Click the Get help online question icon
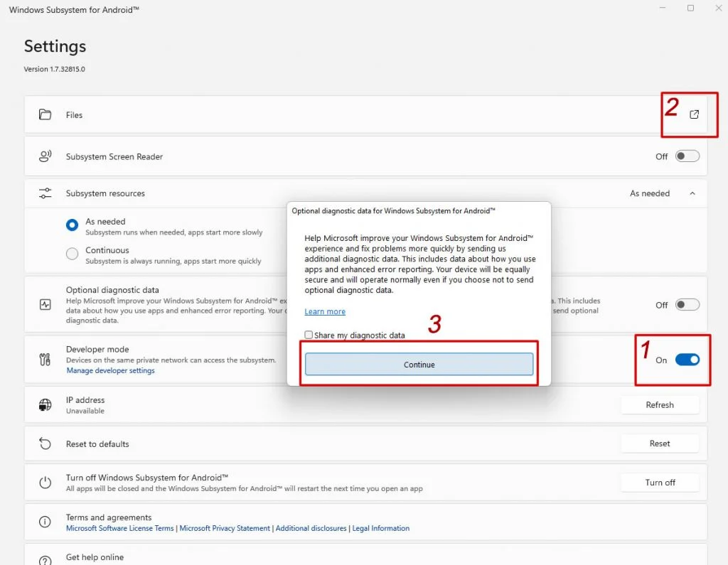Viewport: 728px width, 565px height. point(45,560)
